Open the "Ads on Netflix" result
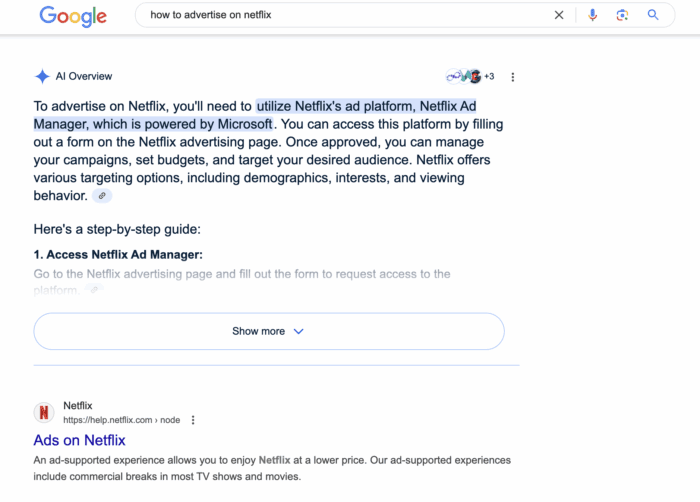 (80, 440)
